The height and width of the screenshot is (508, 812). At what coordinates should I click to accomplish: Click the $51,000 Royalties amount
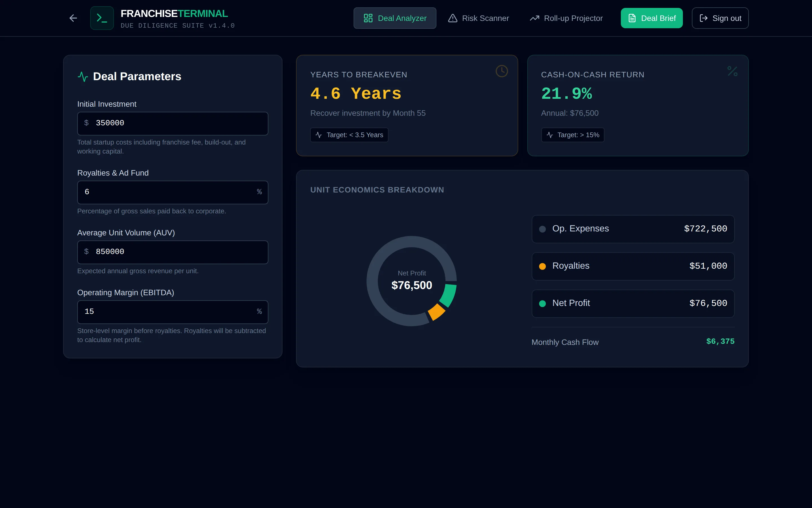[708, 266]
